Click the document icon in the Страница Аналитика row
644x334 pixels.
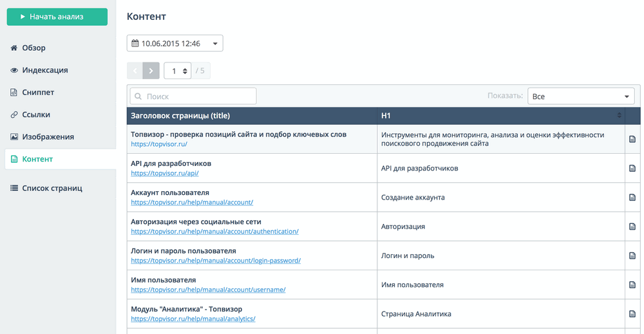632,314
